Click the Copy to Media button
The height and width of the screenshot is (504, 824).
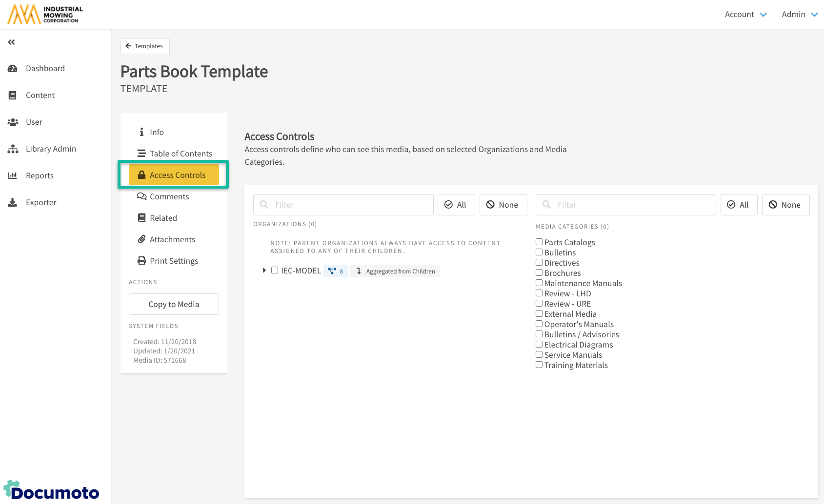click(x=174, y=304)
